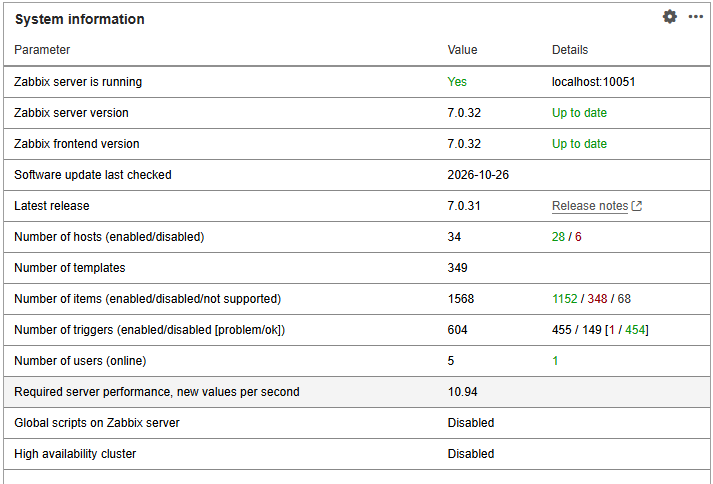The width and height of the screenshot is (713, 484).
Task: Open the widget settings gear icon
Action: click(x=669, y=17)
